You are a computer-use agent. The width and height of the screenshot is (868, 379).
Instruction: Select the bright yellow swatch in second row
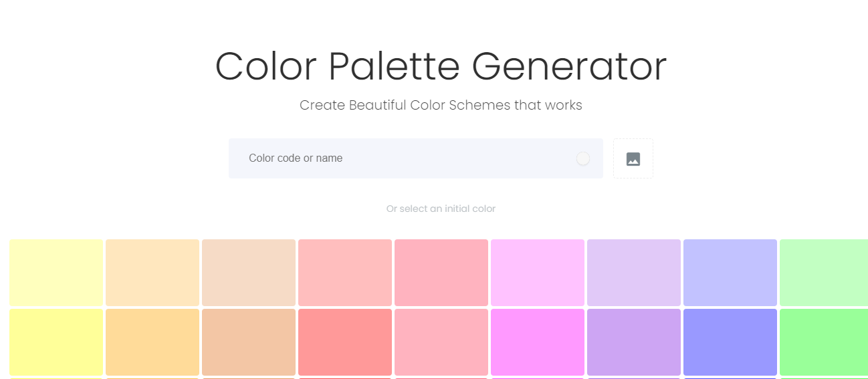click(56, 342)
